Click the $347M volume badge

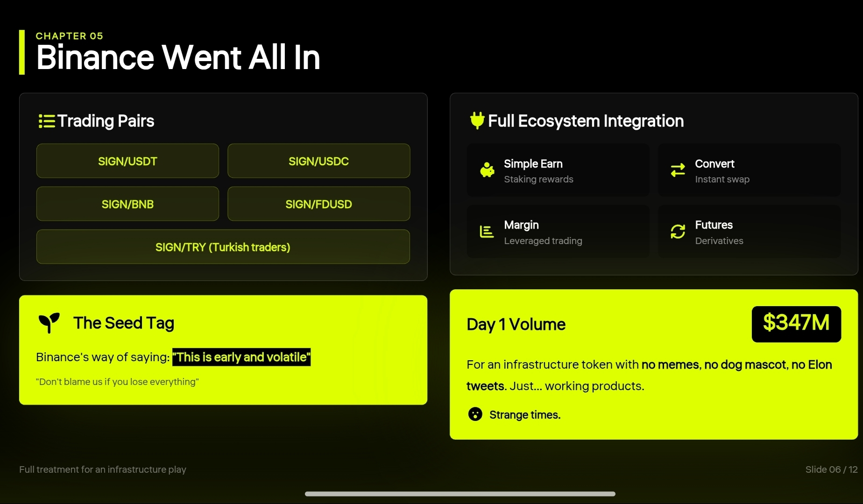pos(796,324)
